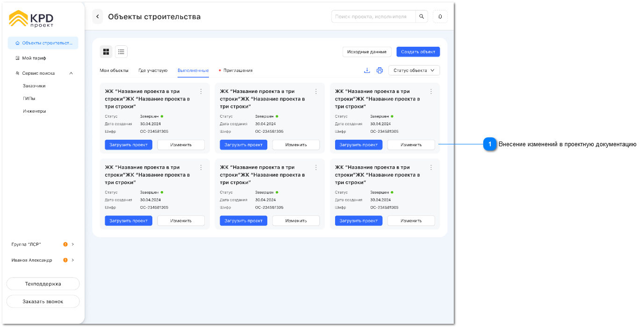Viewport: 644px width, 328px height.
Task: Expand the Группа "ЛСР" chevron
Action: [73, 244]
